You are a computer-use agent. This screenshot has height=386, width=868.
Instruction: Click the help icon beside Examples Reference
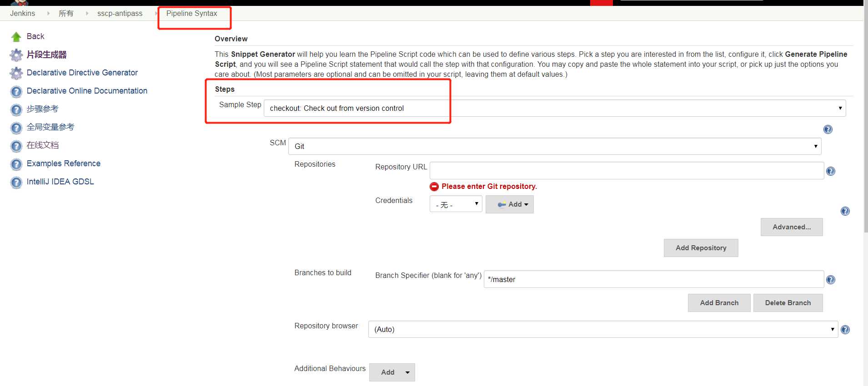point(16,164)
